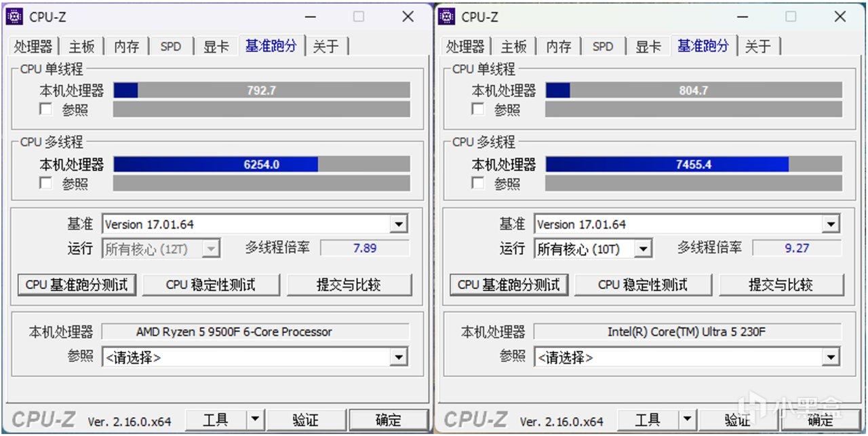
Task: Expand 工具 arrow menu in right window
Action: [x=688, y=420]
